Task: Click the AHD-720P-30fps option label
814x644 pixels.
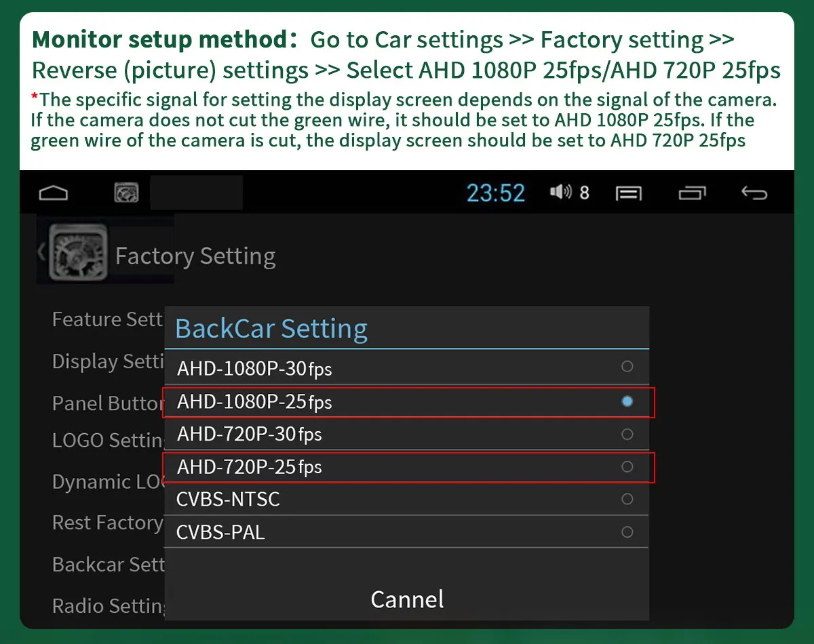Action: pos(249,434)
